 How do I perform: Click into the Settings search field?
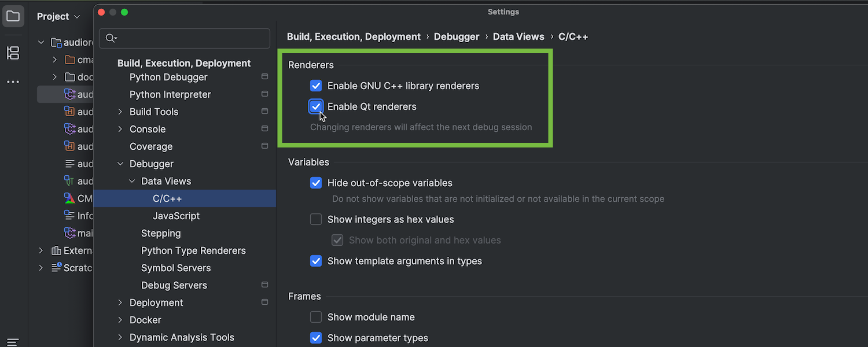point(191,39)
